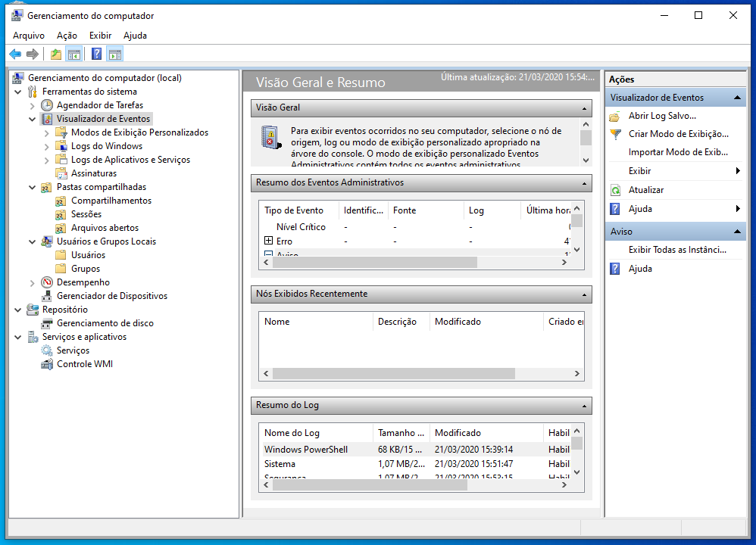756x545 pixels.
Task: Open the Arquivo menu
Action: point(29,36)
